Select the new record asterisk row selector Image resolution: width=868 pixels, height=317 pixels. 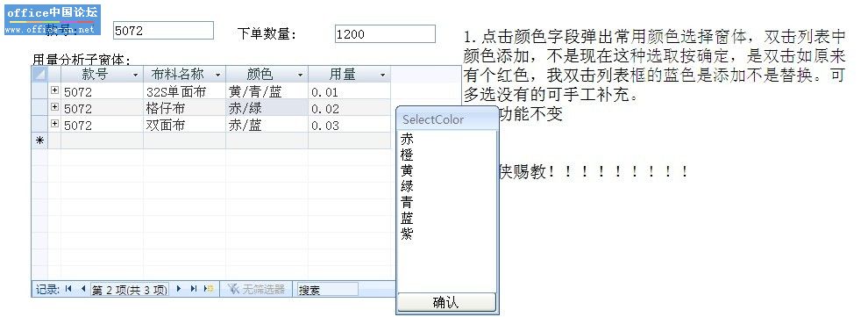click(x=39, y=140)
